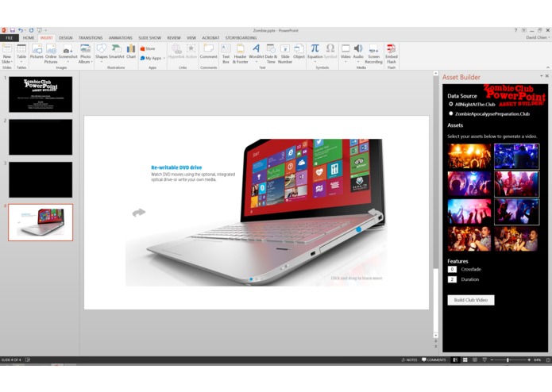Click the vertical scrollbar down arrow
Screen dimensions: 552x392
436,336
